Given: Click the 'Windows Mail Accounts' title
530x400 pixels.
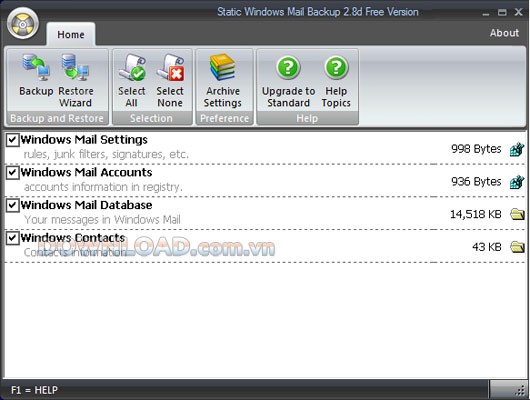Looking at the screenshot, I should (87, 172).
